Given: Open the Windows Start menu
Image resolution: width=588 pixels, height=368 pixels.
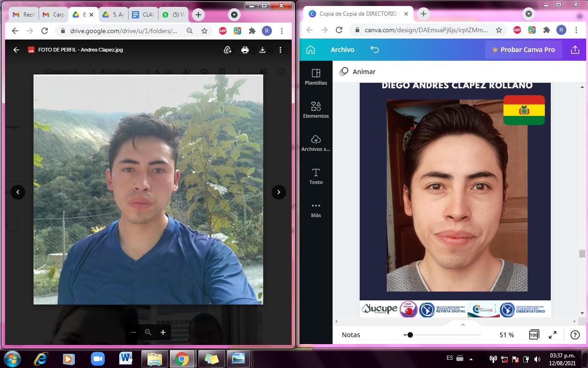Looking at the screenshot, I should click(x=12, y=358).
